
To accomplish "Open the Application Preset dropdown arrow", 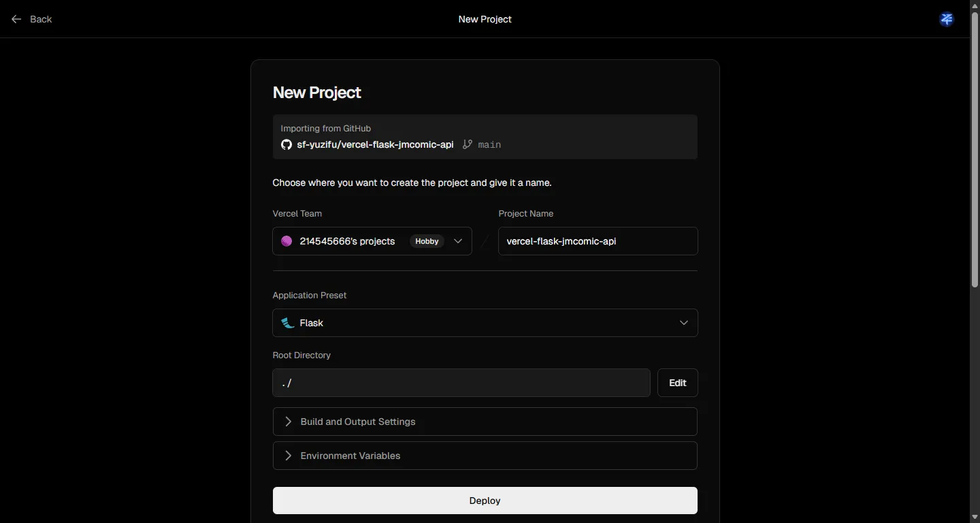I will coord(683,323).
